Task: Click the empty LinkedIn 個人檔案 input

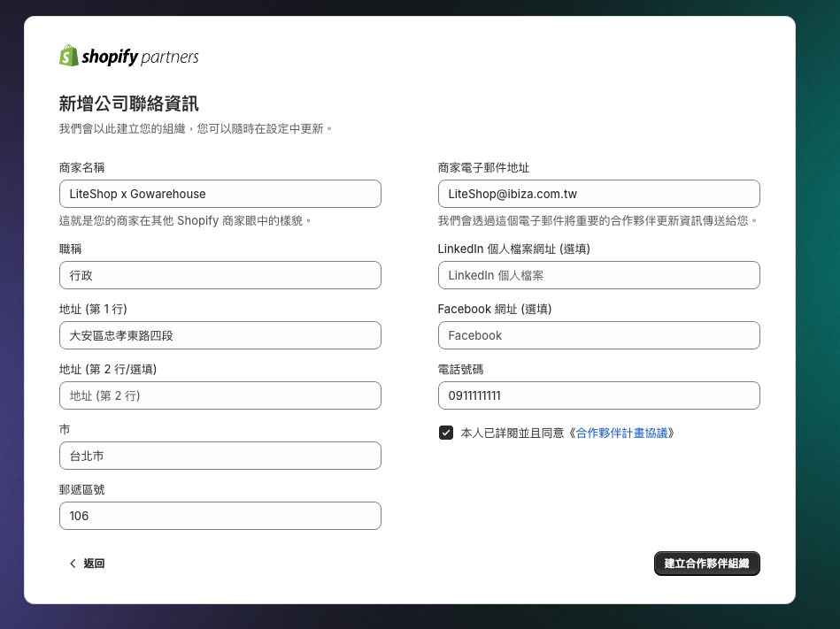Action: click(x=598, y=275)
